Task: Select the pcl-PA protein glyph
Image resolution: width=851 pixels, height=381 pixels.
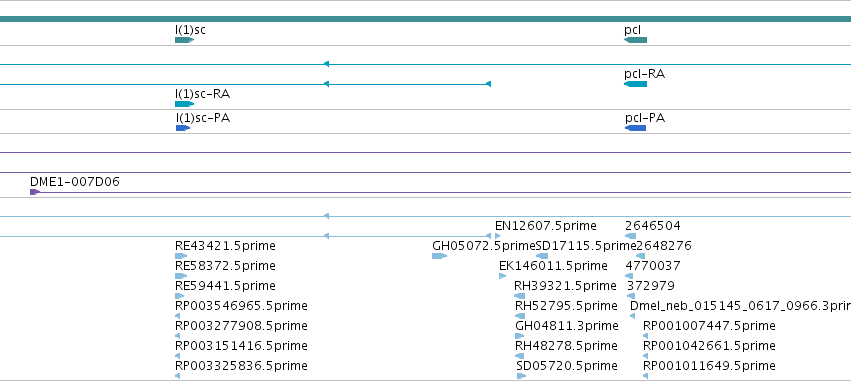Action: tap(636, 128)
